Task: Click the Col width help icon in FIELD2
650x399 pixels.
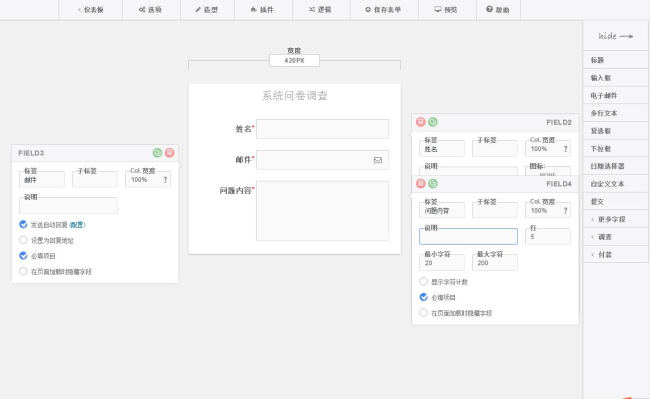Action: tap(565, 149)
